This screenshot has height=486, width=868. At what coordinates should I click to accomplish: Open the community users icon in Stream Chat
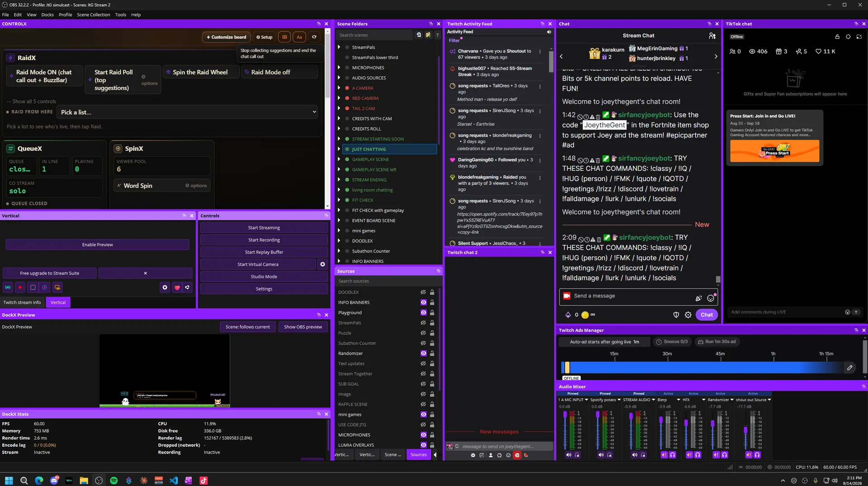712,36
